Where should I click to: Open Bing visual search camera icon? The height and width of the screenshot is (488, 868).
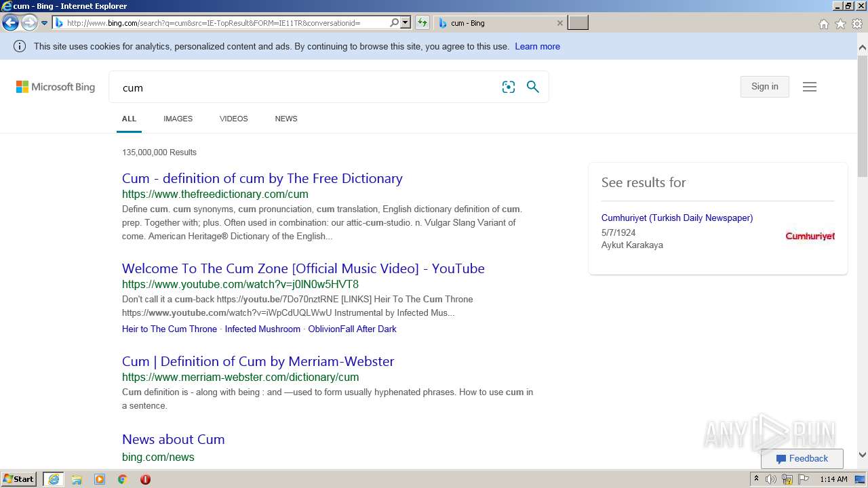[x=509, y=87]
